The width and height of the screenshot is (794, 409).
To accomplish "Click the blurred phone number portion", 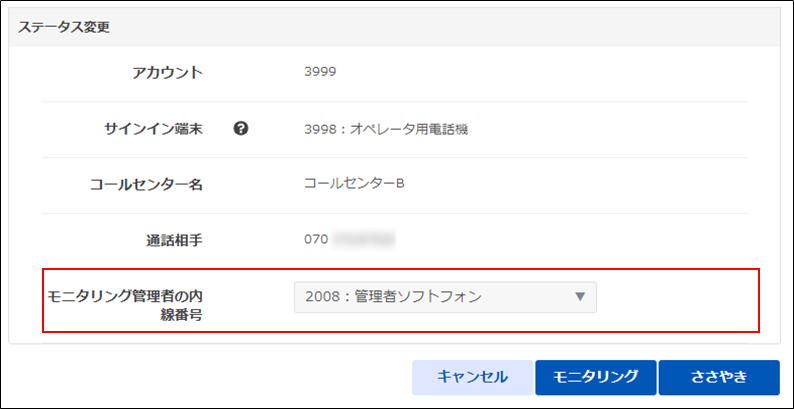I will point(364,240).
